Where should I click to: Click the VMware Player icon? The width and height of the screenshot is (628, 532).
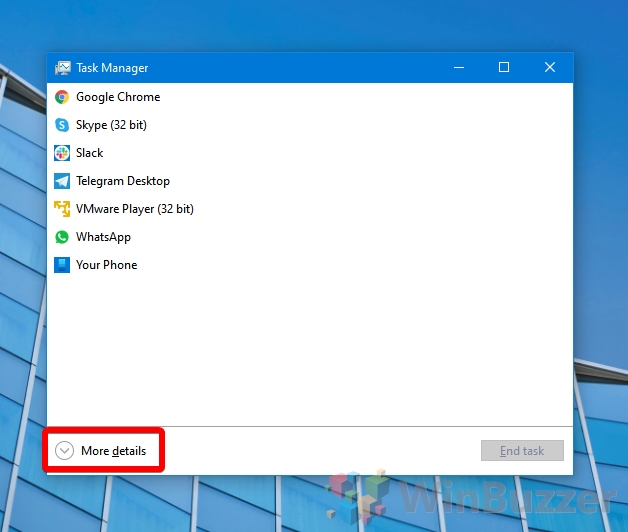(x=62, y=209)
